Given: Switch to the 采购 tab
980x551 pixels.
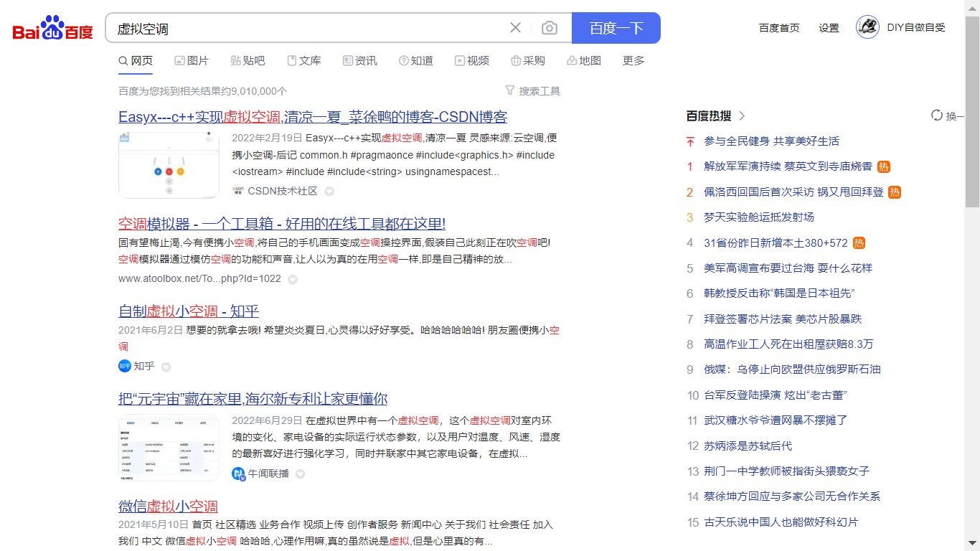Looking at the screenshot, I should coord(527,61).
